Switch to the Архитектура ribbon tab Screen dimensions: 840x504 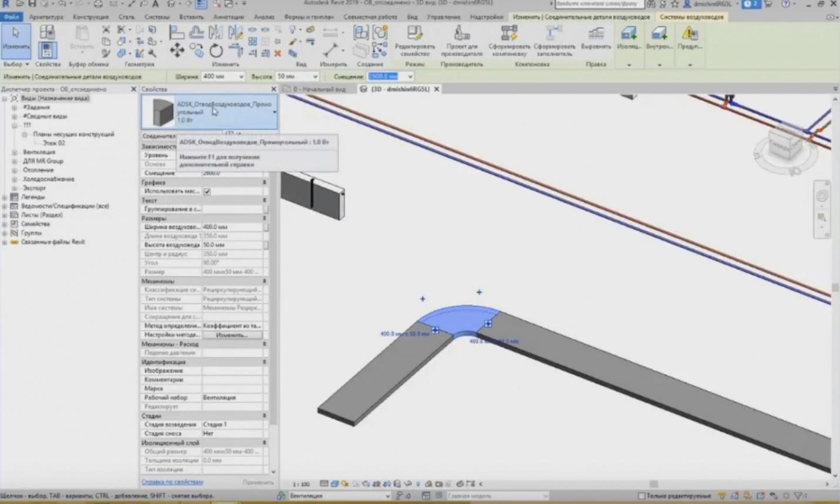point(46,17)
